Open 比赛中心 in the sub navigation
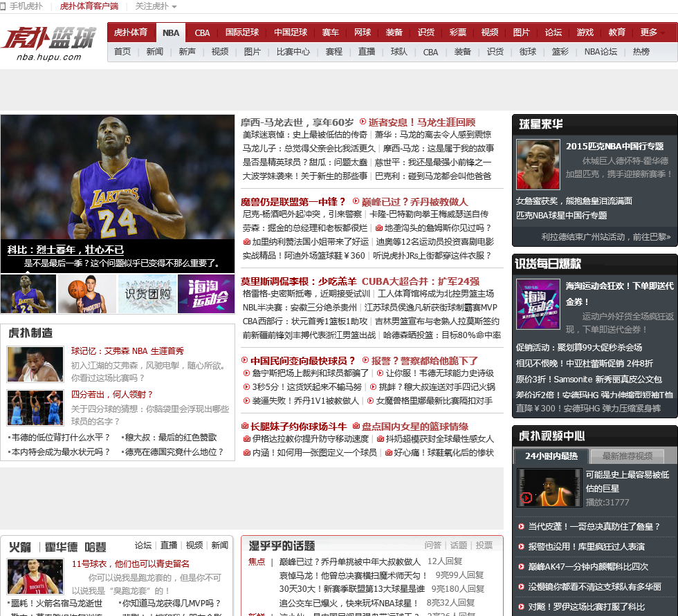The width and height of the screenshot is (678, 616). tap(293, 52)
